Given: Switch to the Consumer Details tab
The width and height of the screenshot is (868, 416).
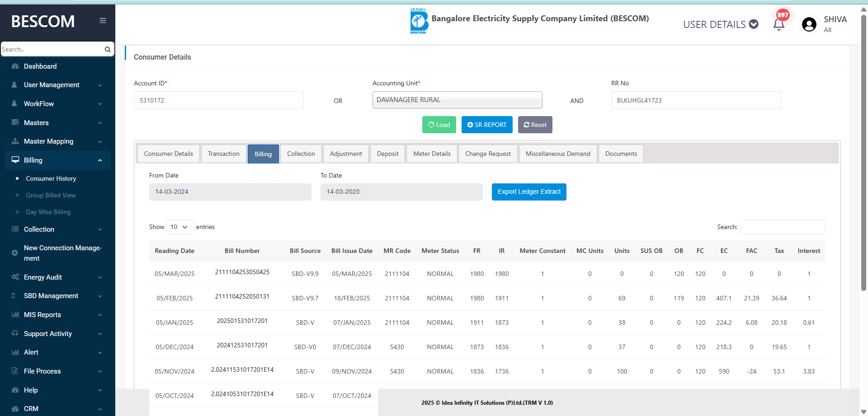Looking at the screenshot, I should coord(169,154).
